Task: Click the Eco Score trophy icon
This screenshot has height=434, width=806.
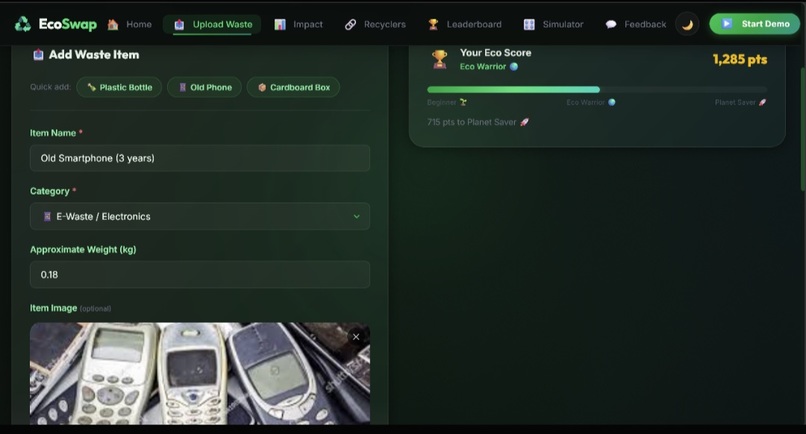Action: click(439, 59)
